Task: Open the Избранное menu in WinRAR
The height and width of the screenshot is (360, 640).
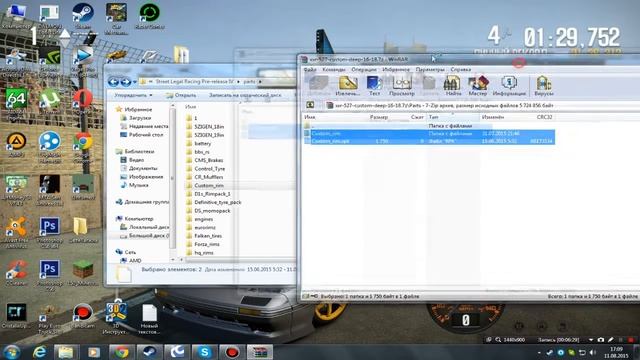Action: click(396, 69)
